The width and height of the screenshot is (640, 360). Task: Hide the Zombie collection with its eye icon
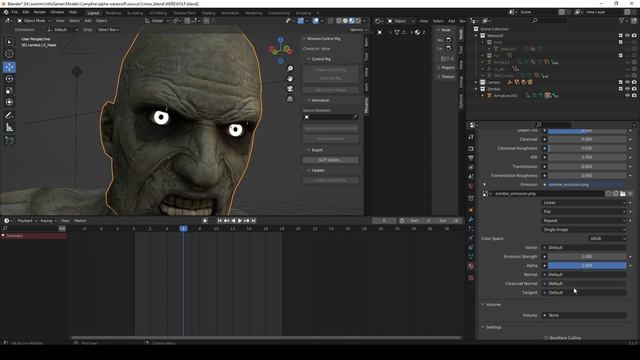tap(627, 89)
